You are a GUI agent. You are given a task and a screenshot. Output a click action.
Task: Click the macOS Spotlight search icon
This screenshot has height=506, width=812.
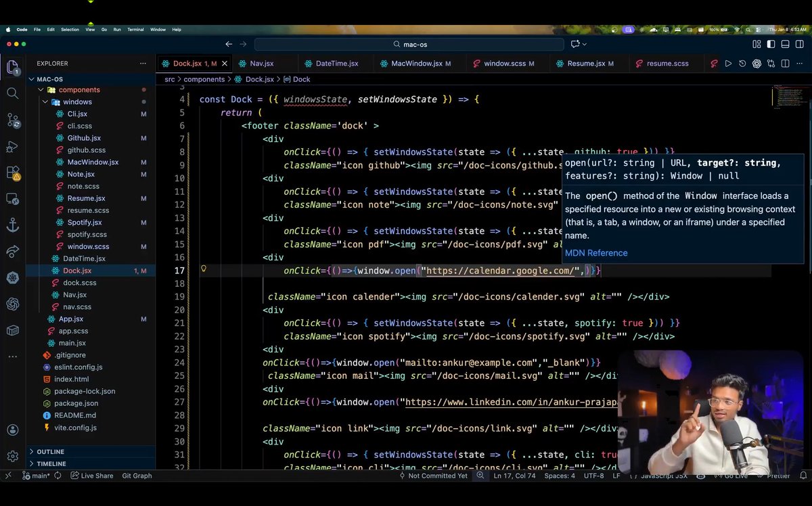pyautogui.click(x=748, y=30)
